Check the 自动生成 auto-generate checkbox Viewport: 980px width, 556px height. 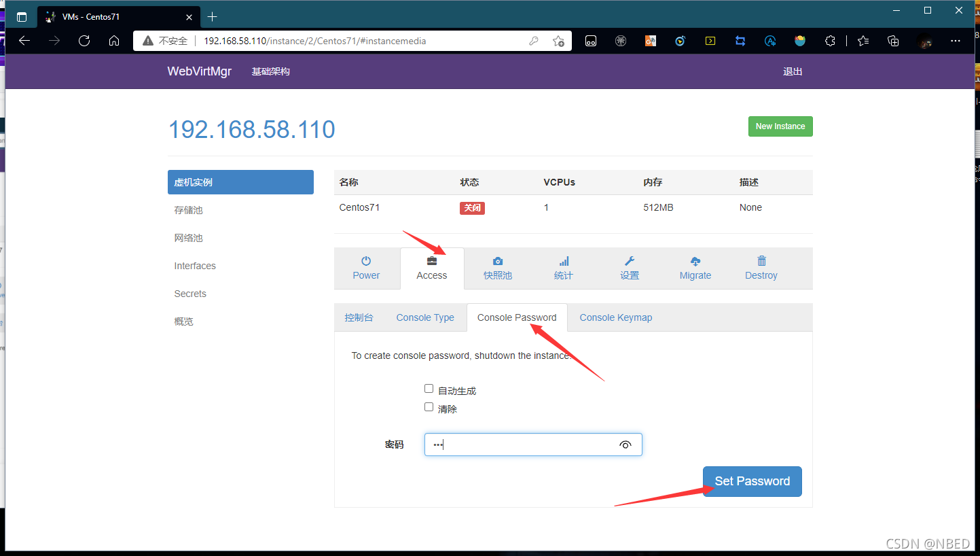pos(429,389)
